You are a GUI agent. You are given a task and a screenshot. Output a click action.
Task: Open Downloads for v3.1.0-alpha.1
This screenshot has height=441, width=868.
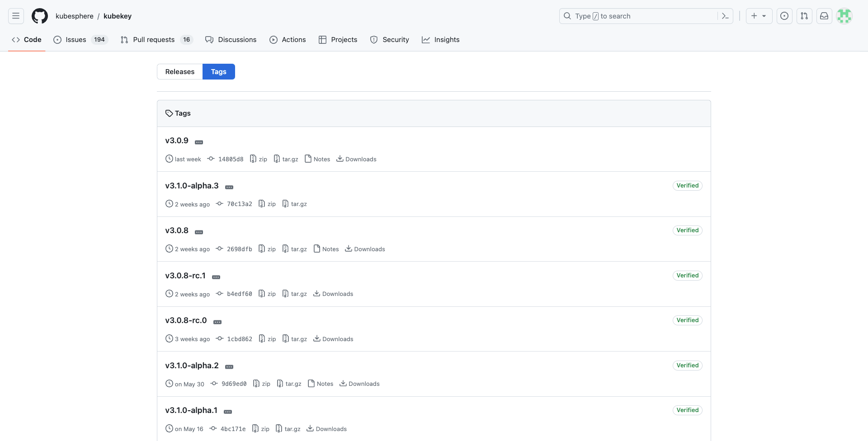pyautogui.click(x=327, y=429)
